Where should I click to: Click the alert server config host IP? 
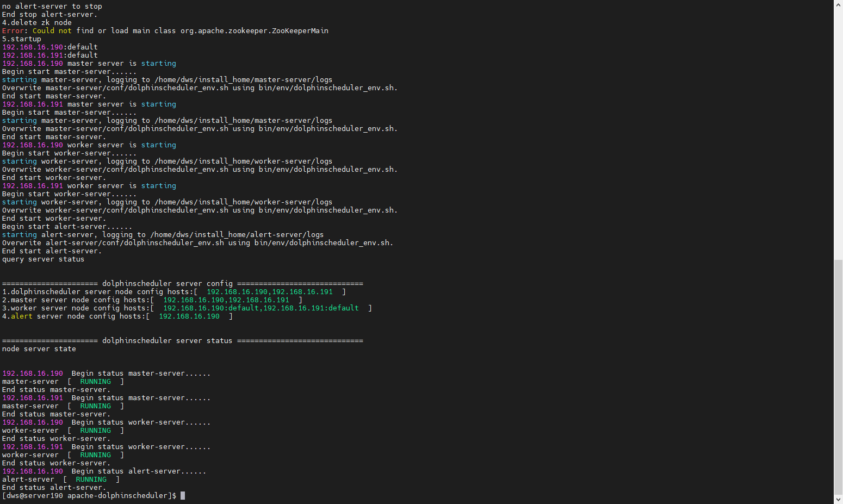189,316
